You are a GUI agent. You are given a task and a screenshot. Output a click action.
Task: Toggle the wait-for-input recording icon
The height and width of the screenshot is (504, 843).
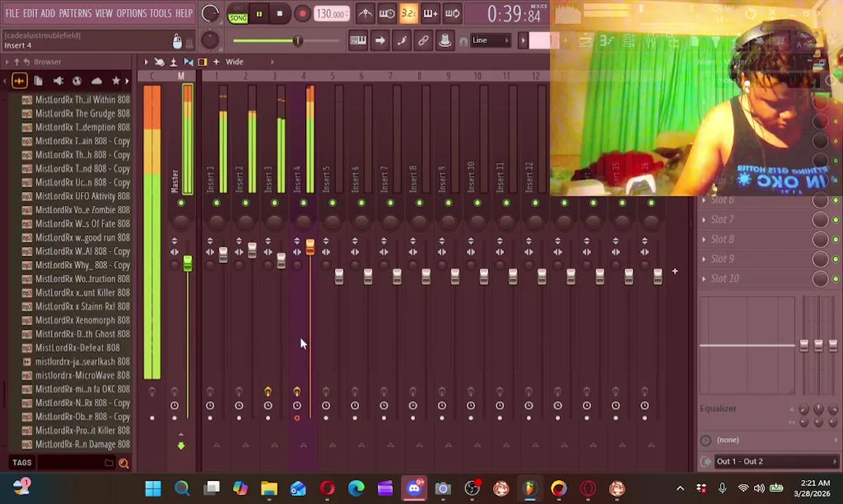386,13
